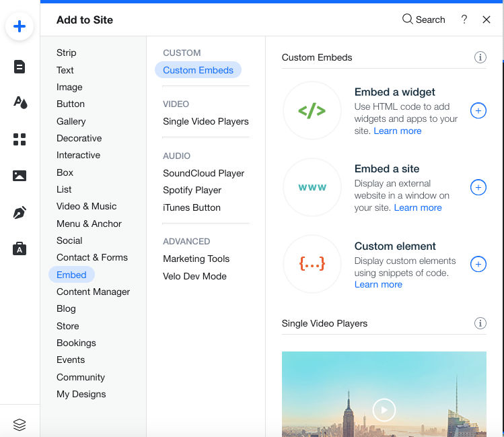The height and width of the screenshot is (437, 504).
Task: Click the Embed a site title
Action: pyautogui.click(x=387, y=169)
